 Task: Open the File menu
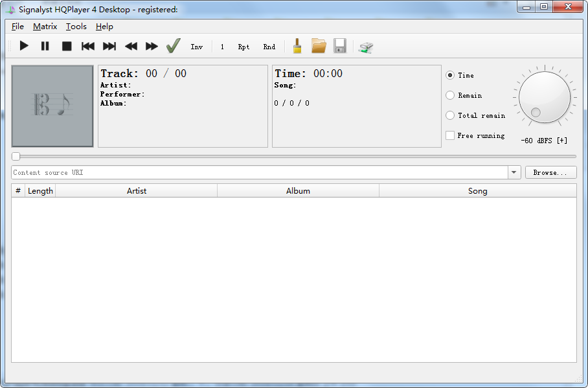[x=17, y=27]
